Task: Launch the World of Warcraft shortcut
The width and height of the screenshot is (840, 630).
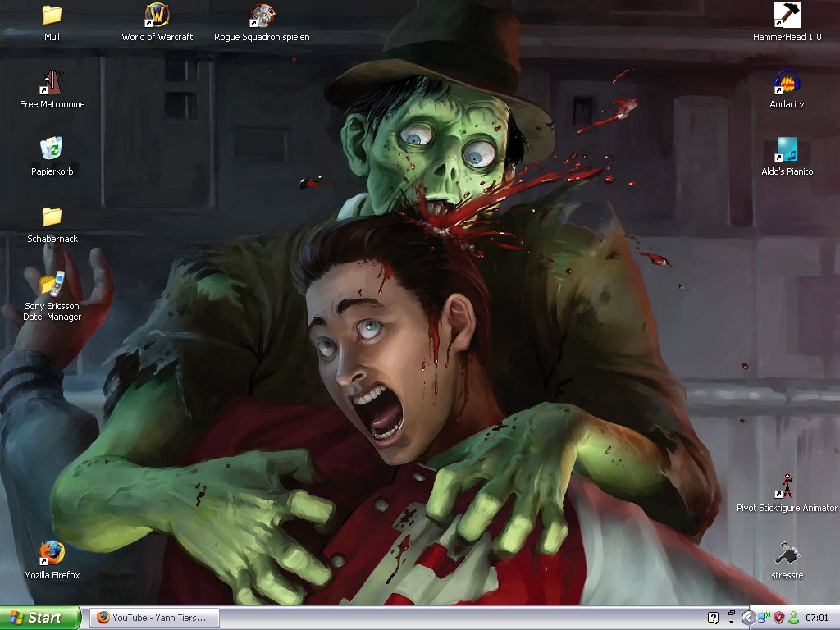Action: 157,15
